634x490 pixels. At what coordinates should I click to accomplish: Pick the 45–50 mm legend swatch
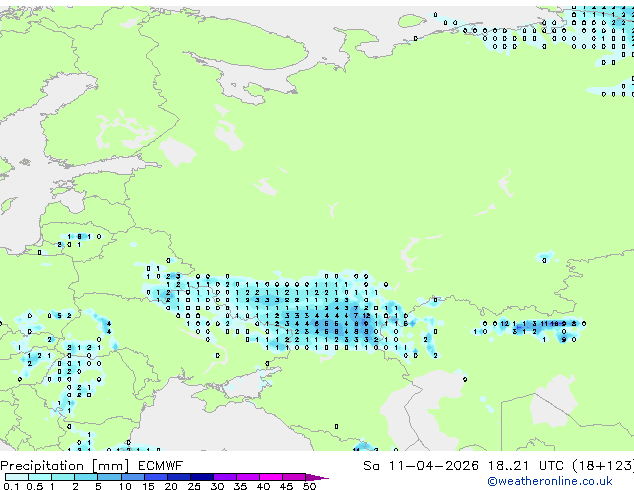coord(294,477)
